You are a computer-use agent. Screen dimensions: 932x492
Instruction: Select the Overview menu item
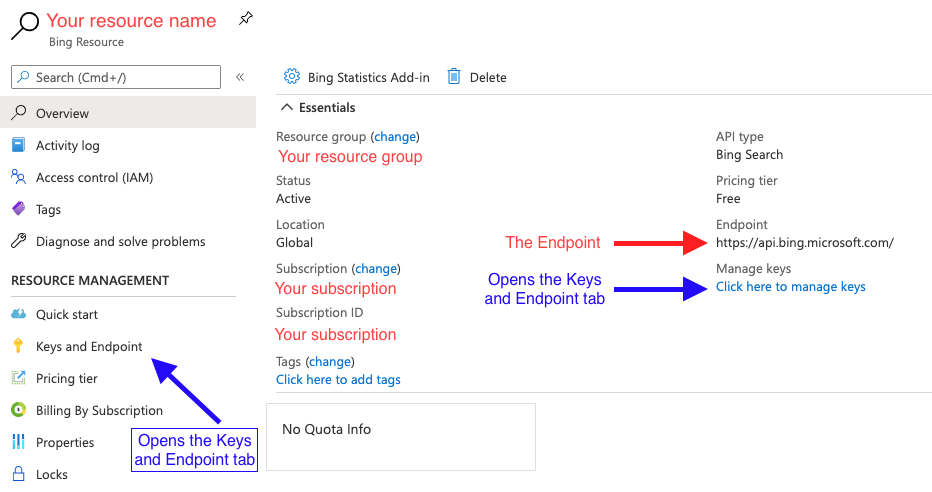point(128,113)
